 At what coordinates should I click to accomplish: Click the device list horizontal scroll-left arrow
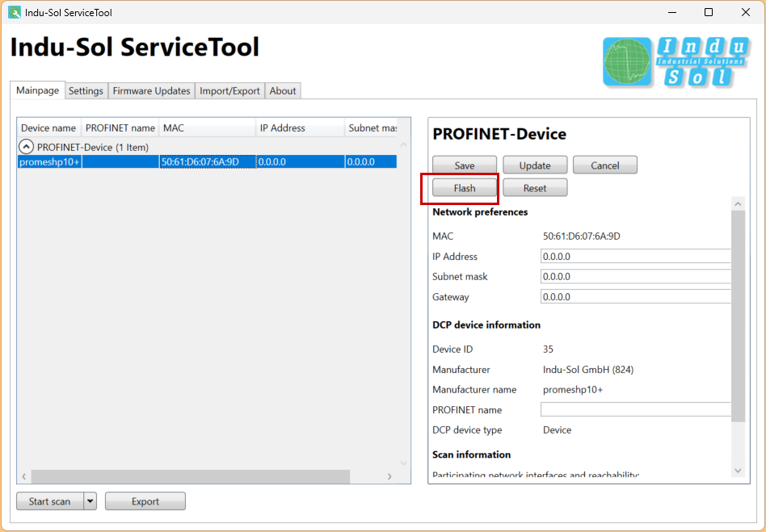24,476
